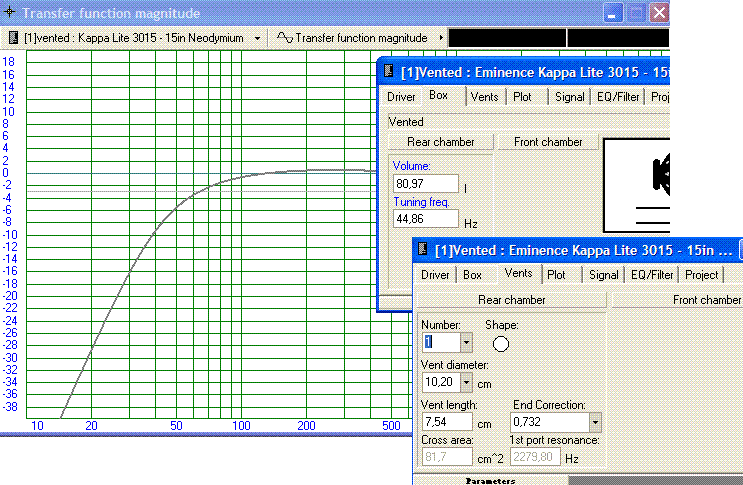Switch to Vents tab in back window
The height and width of the screenshot is (485, 743).
[484, 97]
